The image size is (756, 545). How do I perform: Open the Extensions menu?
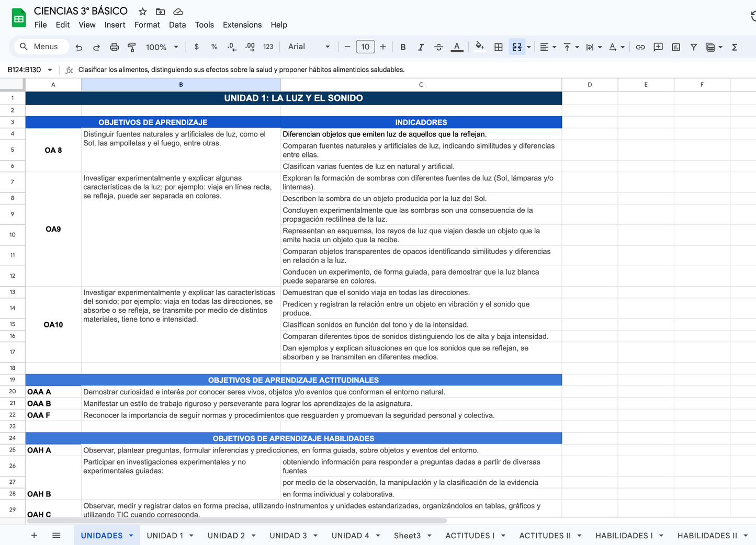click(242, 25)
